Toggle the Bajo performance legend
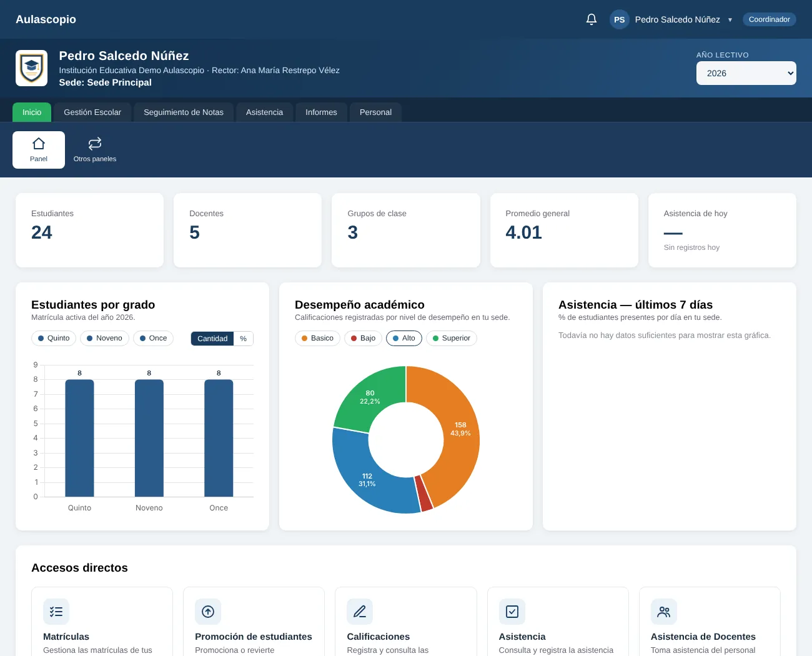 [363, 338]
